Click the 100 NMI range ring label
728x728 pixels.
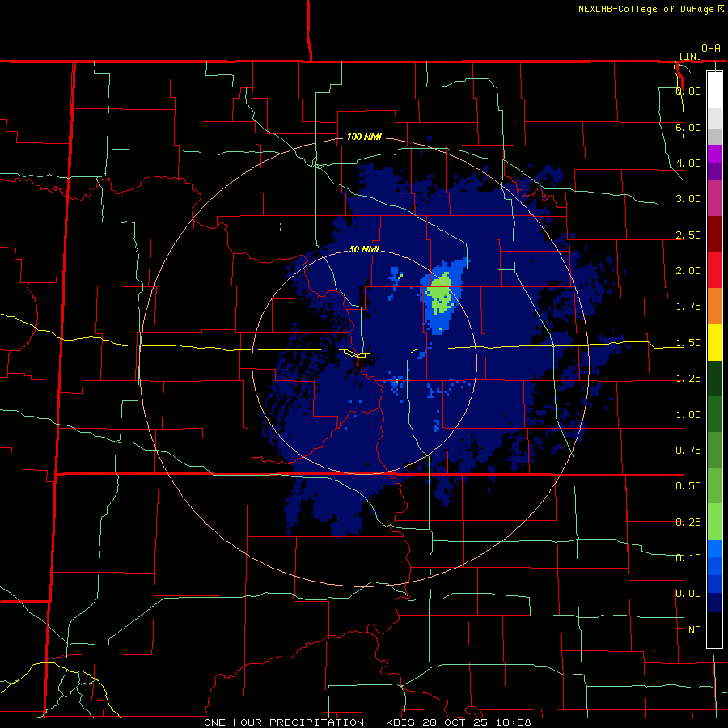tap(364, 137)
